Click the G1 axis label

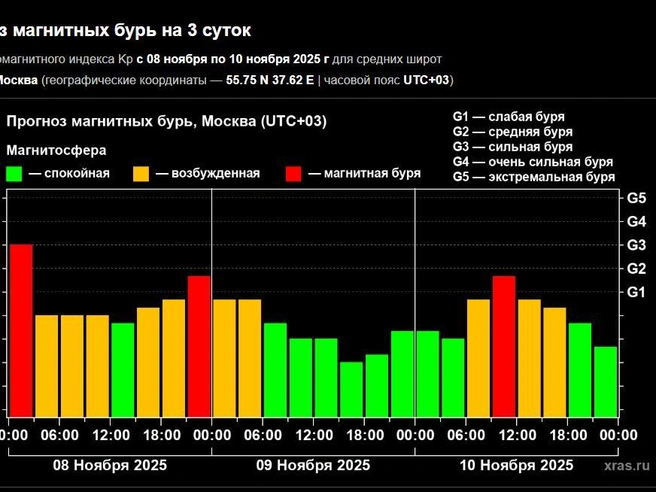(636, 292)
